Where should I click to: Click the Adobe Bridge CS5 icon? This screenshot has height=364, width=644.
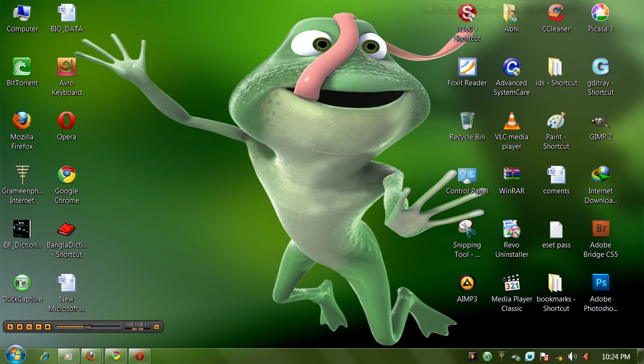point(600,239)
